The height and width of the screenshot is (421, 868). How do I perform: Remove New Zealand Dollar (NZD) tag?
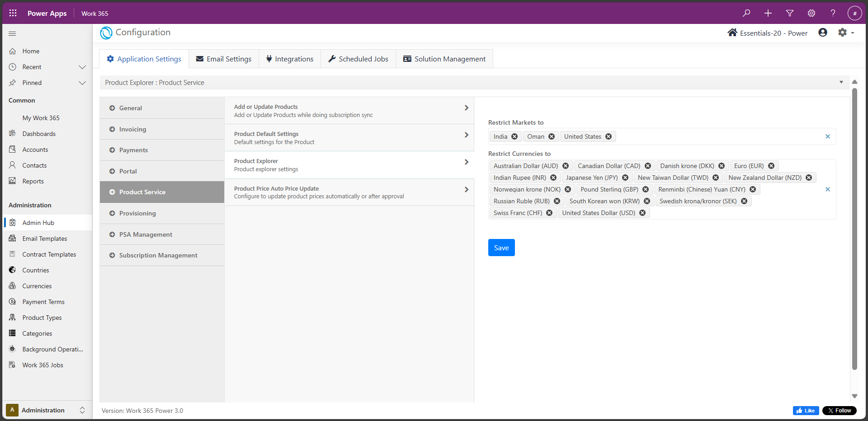(809, 178)
